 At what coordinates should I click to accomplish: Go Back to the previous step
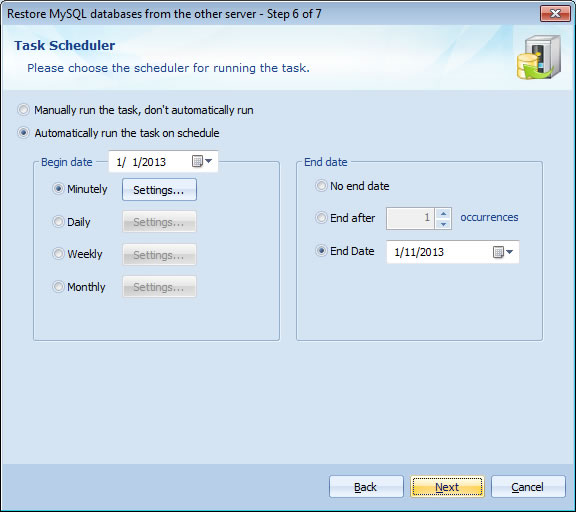[366, 487]
